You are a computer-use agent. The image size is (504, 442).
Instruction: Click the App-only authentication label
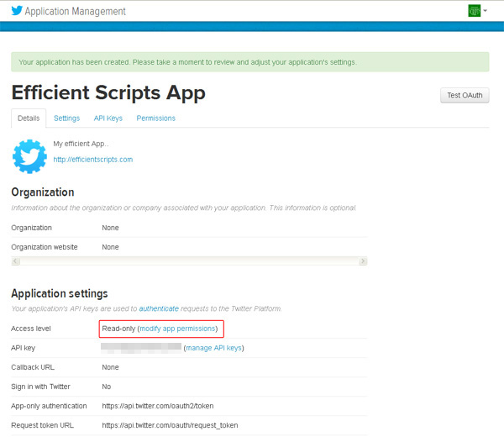click(49, 406)
